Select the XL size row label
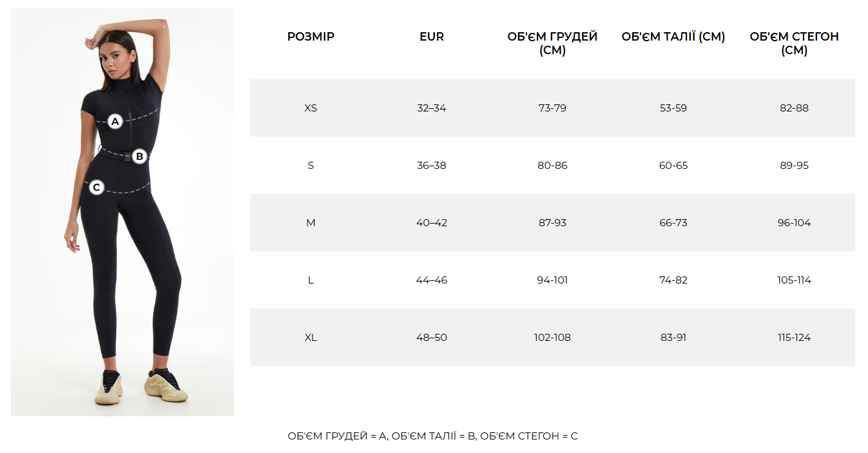 point(311,338)
